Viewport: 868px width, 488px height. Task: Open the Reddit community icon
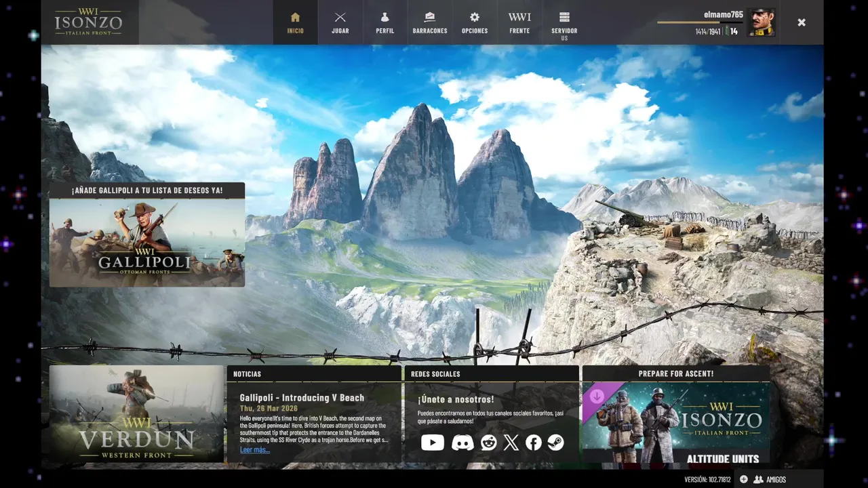click(x=488, y=443)
